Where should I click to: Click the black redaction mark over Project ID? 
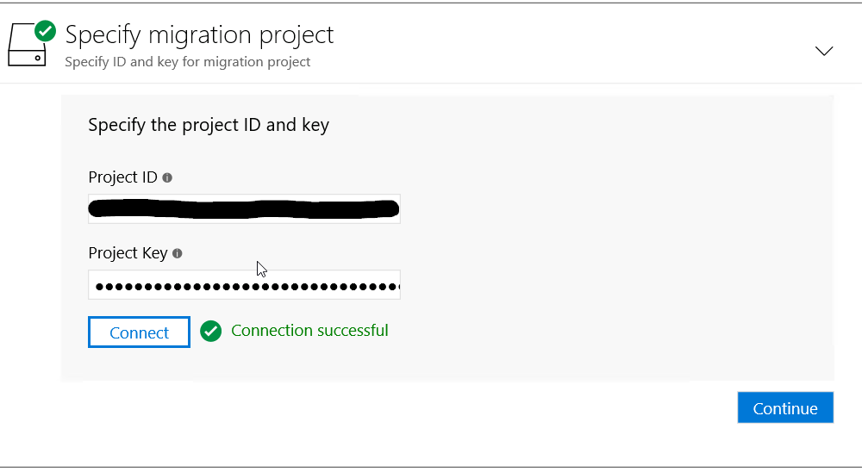click(x=244, y=208)
